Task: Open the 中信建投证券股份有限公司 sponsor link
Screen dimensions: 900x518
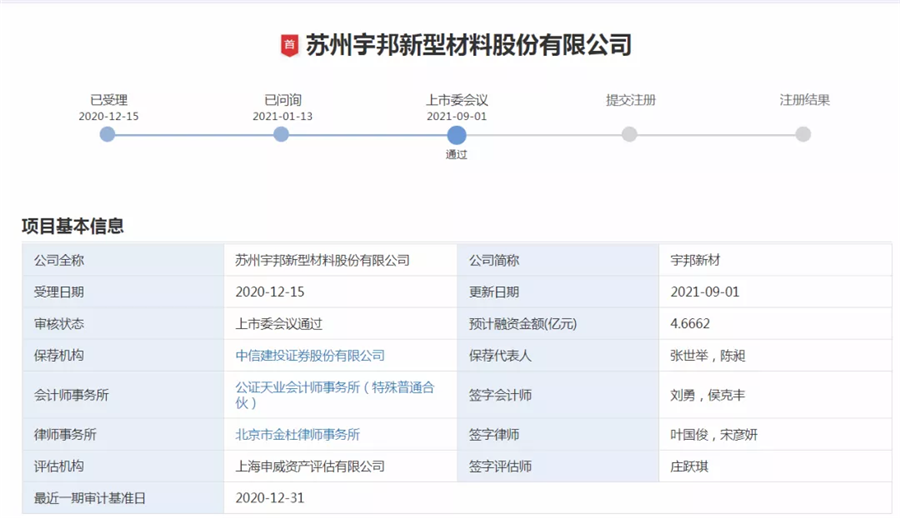Action: [x=310, y=356]
